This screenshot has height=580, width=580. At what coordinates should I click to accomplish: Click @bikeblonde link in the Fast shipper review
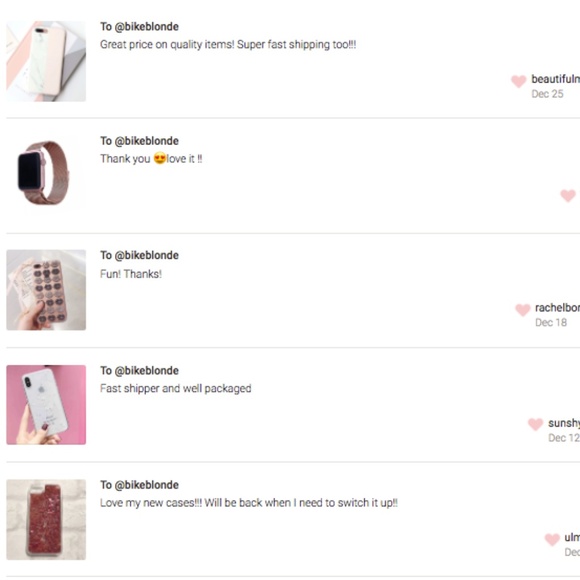146,371
